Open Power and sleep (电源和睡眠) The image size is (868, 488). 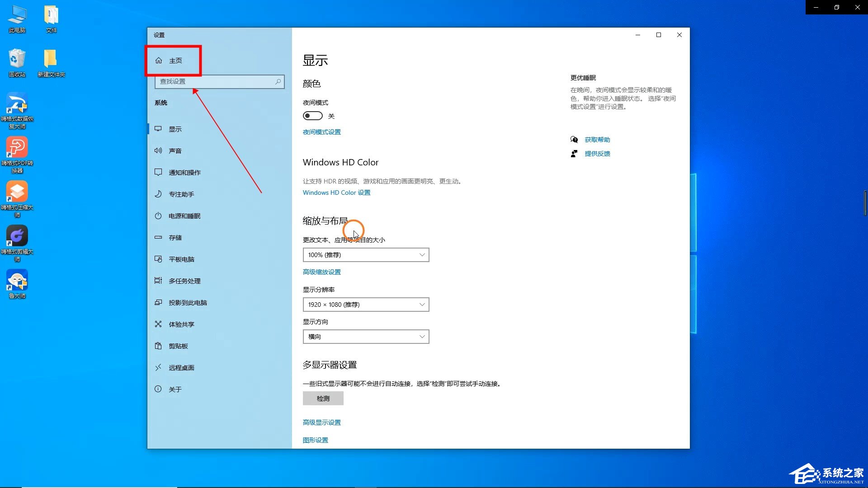(x=184, y=216)
